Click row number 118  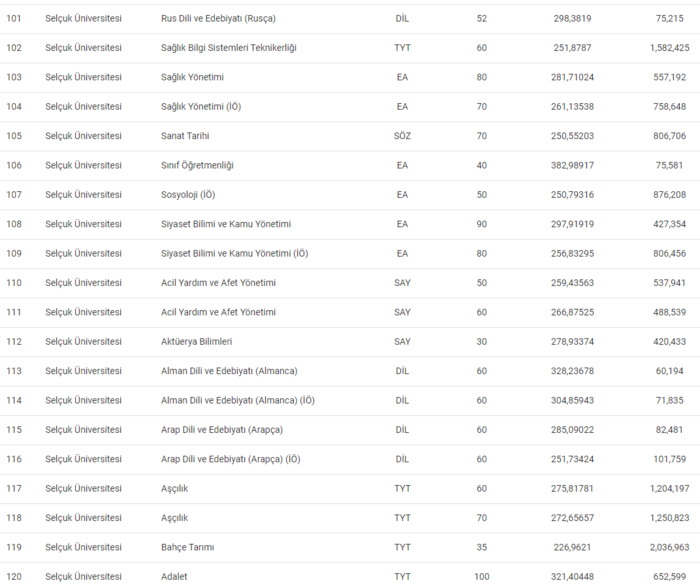[x=14, y=518]
